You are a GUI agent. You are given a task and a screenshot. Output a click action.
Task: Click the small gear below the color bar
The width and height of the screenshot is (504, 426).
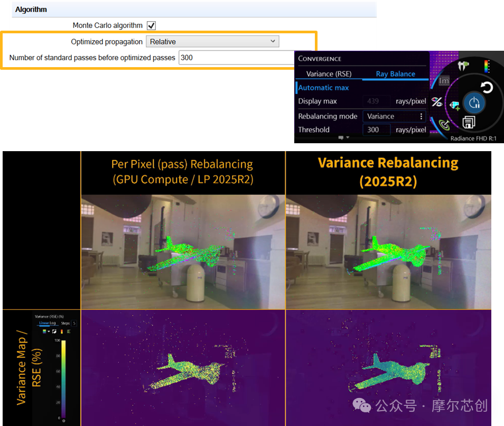[x=63, y=421]
